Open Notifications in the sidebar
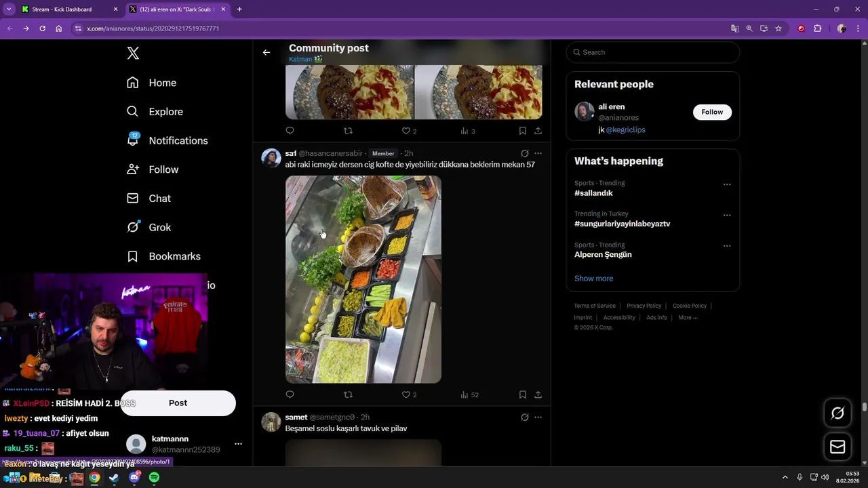This screenshot has height=488, width=868. click(x=167, y=140)
